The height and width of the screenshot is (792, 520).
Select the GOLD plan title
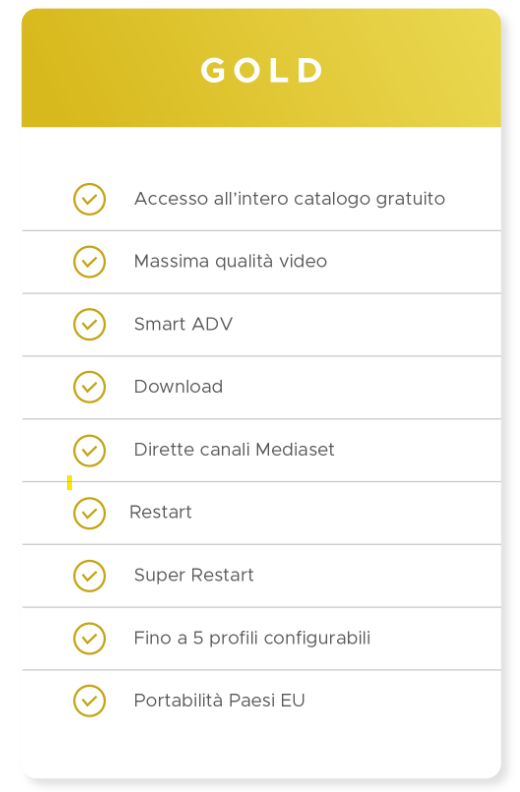(261, 70)
